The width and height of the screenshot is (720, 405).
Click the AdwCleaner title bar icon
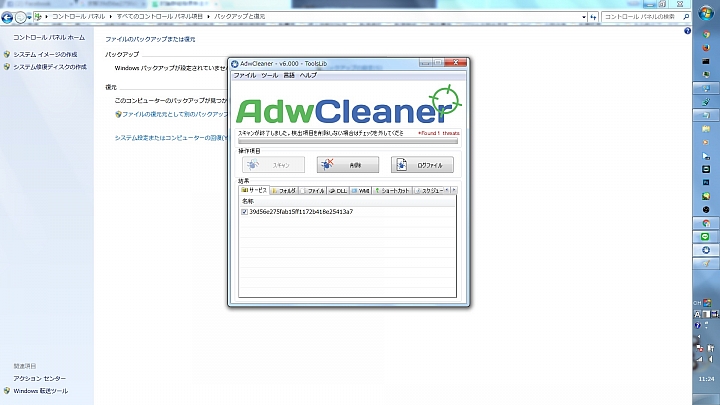235,64
